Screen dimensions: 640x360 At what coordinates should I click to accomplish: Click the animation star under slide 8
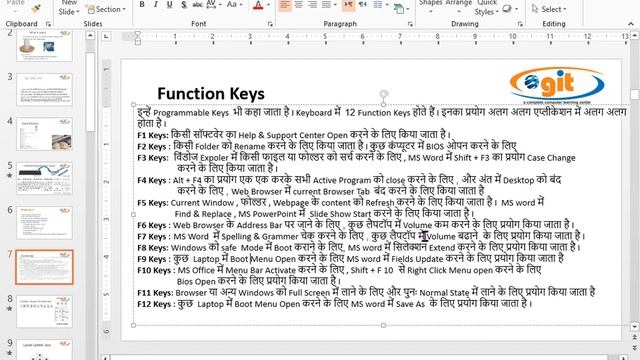click(x=10, y=309)
